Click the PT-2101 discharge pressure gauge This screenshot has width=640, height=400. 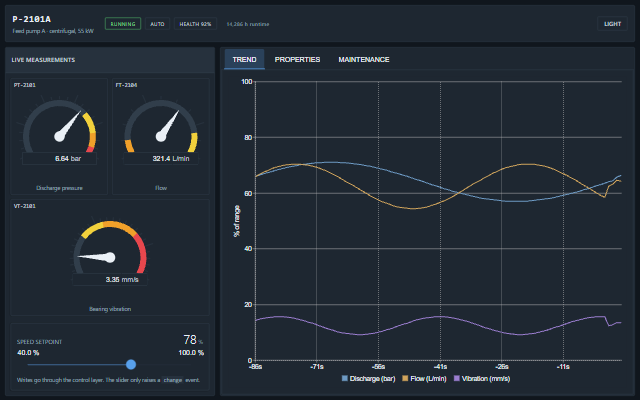tap(60, 130)
